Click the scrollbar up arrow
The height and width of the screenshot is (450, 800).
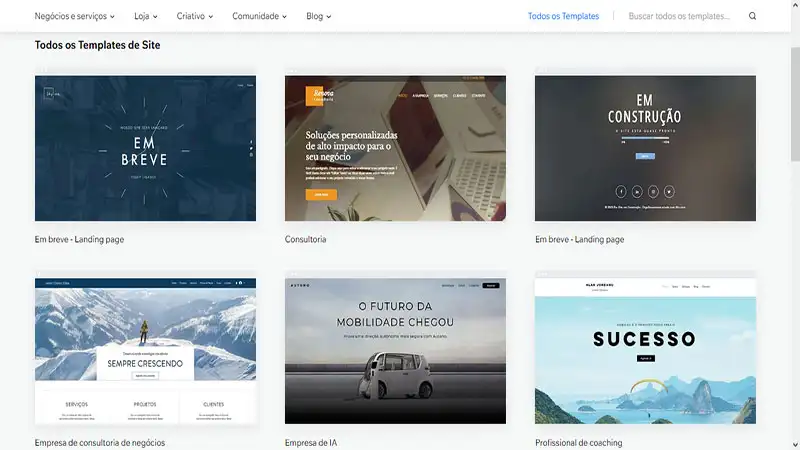tap(794, 5)
